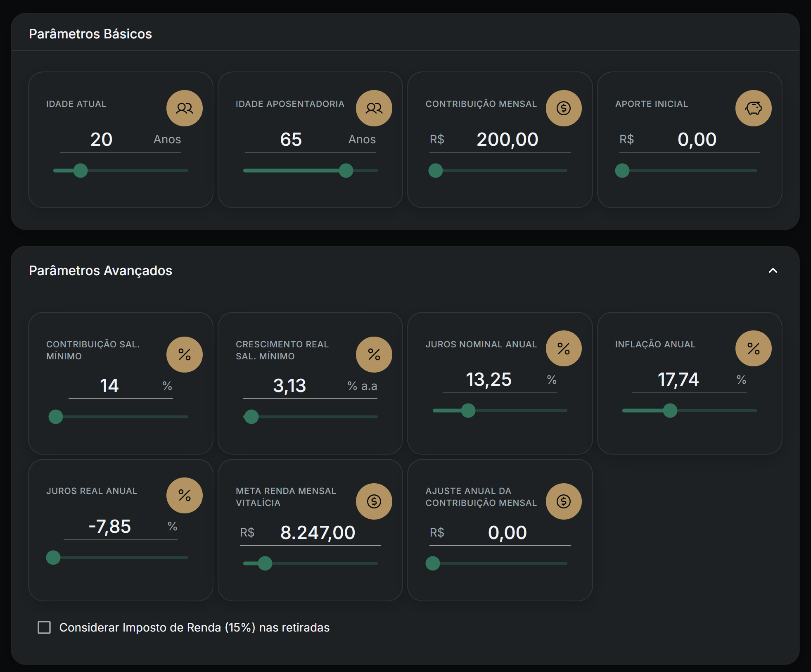
Task: Click the percent icon on Inflação Anual card
Action: pyautogui.click(x=754, y=348)
